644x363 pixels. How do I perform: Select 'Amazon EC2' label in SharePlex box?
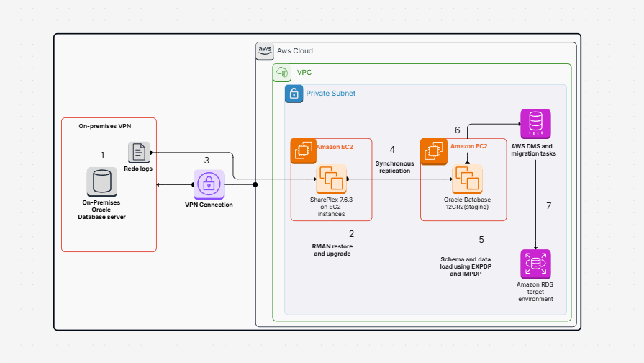335,147
